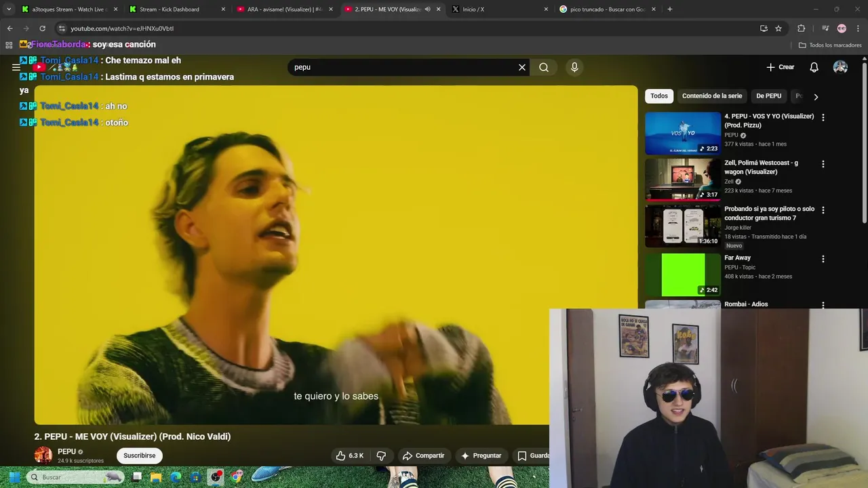Click the address bar URL
Viewport: 868px width, 488px height.
tap(122, 28)
